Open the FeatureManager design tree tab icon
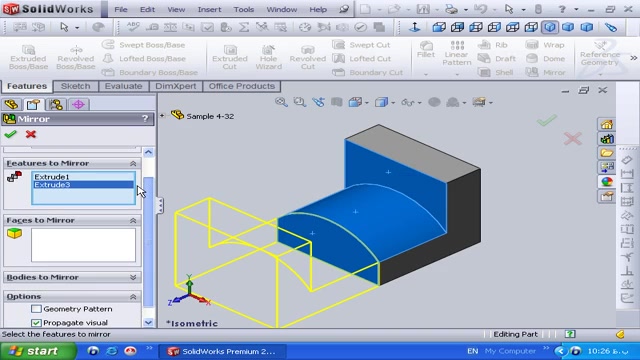 [x=11, y=104]
